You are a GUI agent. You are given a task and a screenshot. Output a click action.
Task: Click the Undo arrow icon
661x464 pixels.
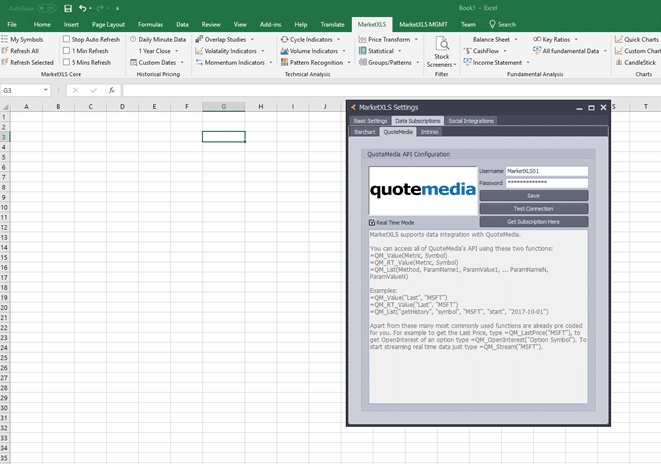point(83,8)
